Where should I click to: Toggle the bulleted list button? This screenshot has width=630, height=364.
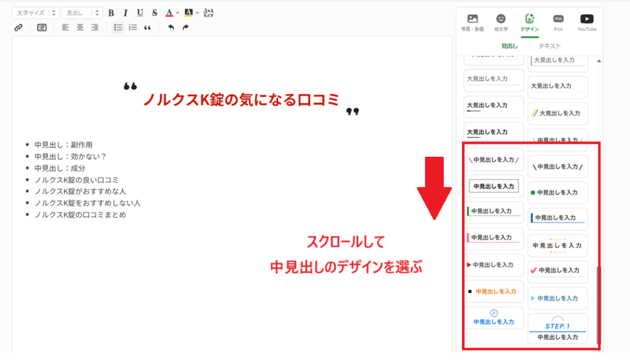(118, 28)
